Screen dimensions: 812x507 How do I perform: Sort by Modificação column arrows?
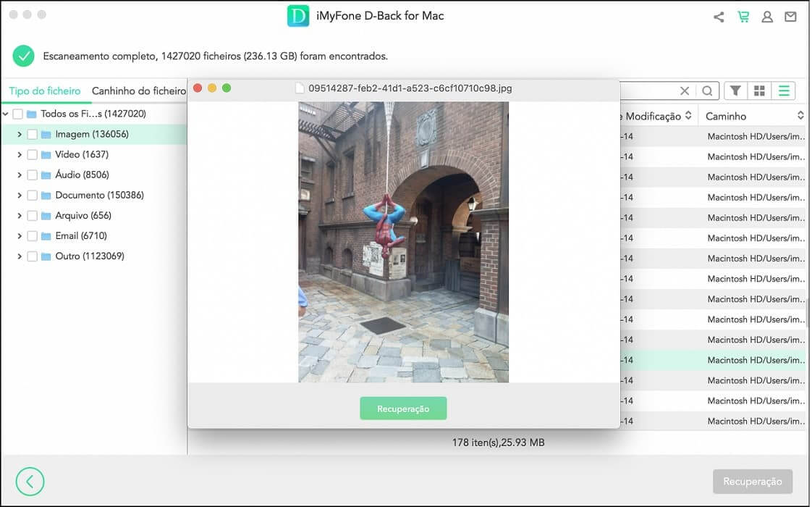coord(688,116)
